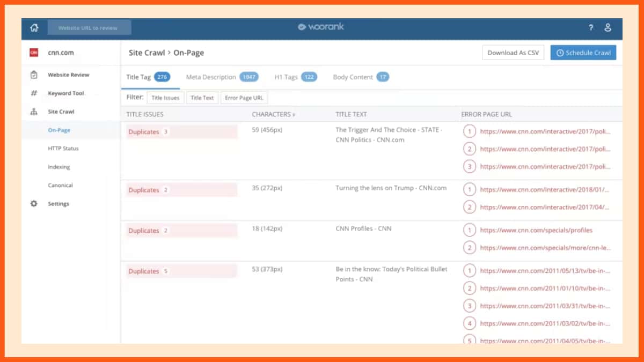Click the Keyword Tool hash icon

[34, 93]
